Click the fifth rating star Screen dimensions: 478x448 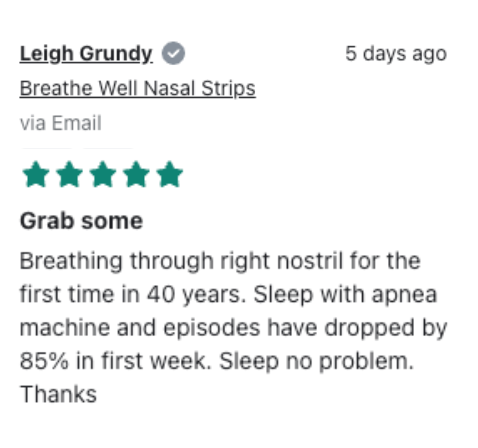point(170,174)
